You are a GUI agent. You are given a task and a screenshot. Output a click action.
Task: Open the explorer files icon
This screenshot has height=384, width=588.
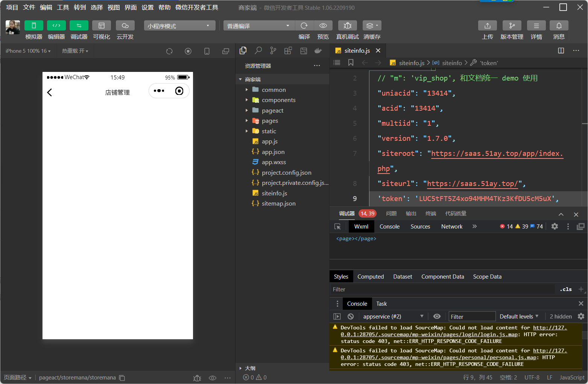(x=243, y=50)
